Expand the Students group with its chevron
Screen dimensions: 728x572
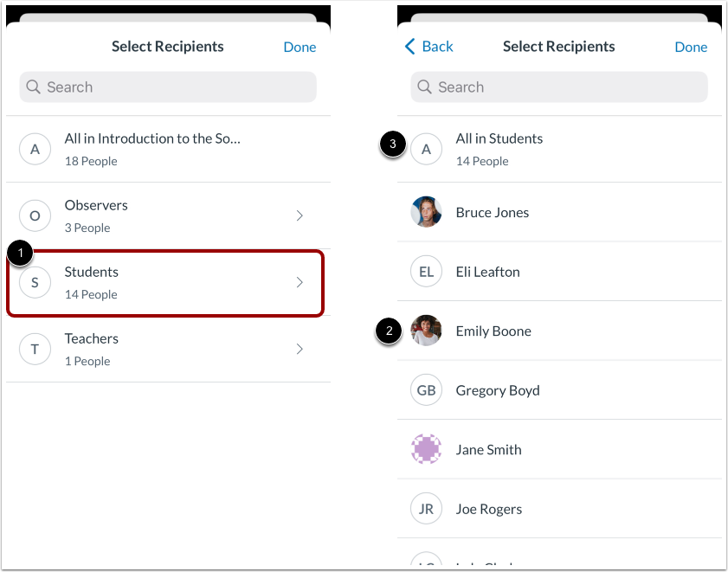(300, 282)
